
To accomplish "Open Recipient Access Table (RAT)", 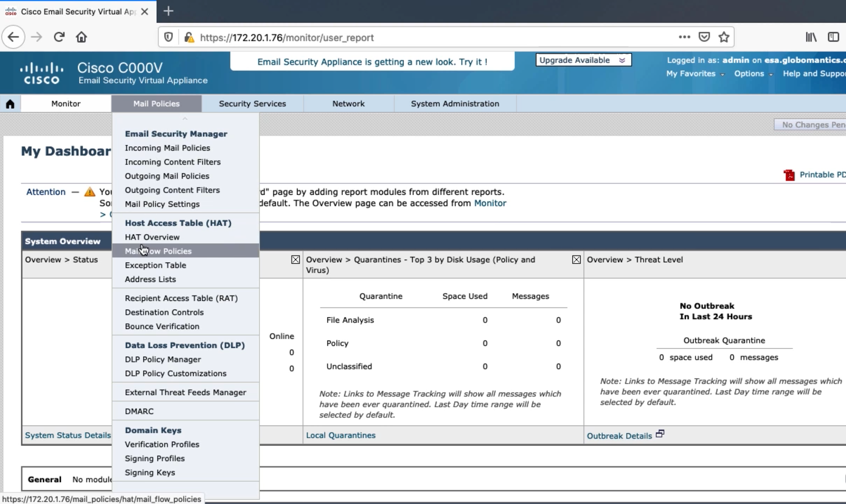I will 181,298.
